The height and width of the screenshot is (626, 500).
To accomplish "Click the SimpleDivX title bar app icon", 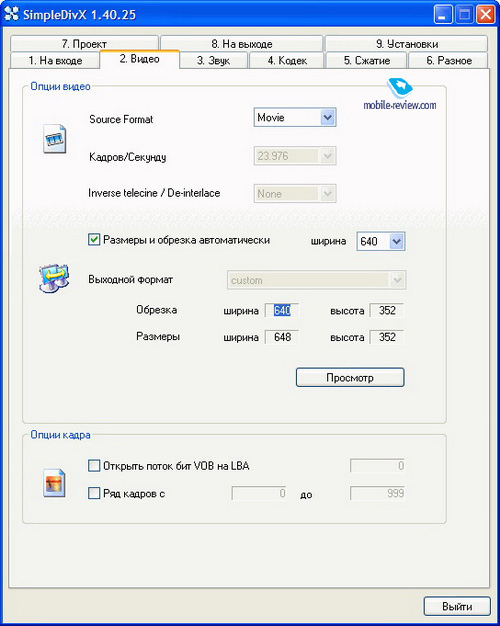I will click(12, 14).
